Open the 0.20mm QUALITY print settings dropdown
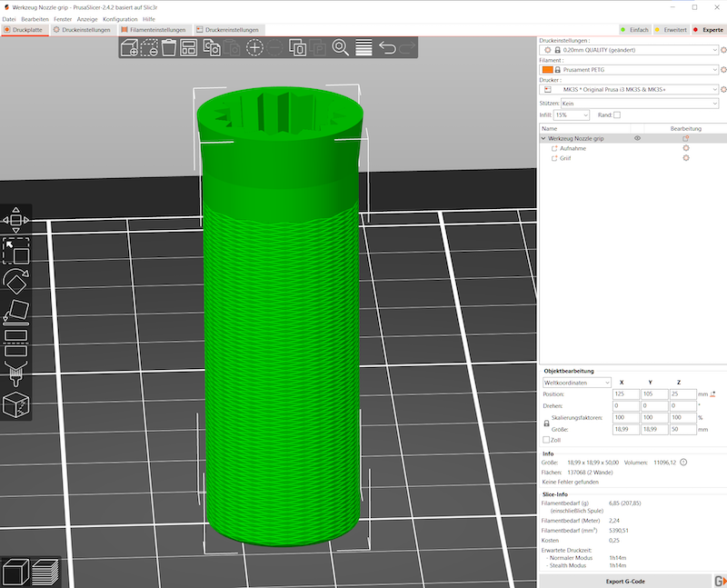This screenshot has width=727, height=588. point(629,50)
